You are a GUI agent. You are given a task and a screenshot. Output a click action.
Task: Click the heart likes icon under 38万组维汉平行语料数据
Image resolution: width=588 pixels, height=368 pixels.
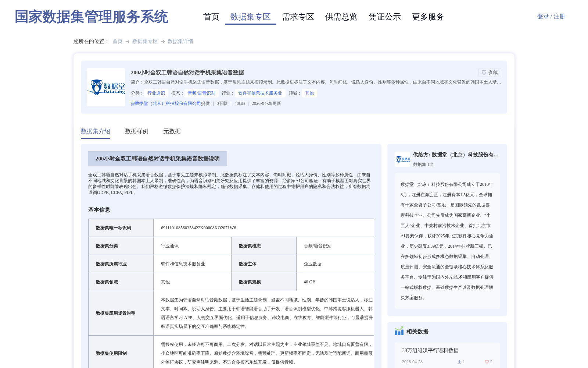pos(487,362)
